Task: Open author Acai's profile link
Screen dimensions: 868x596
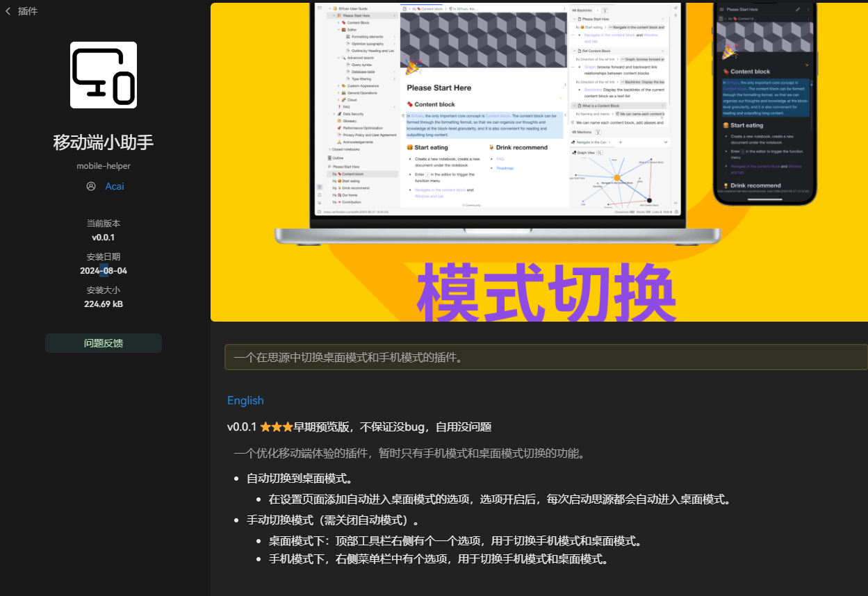Action: (115, 186)
